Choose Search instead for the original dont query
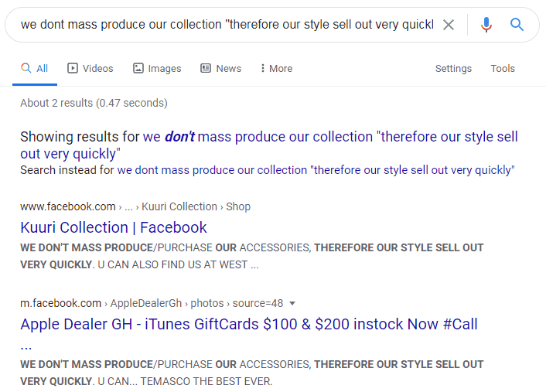This screenshot has height=392, width=546. click(316, 170)
